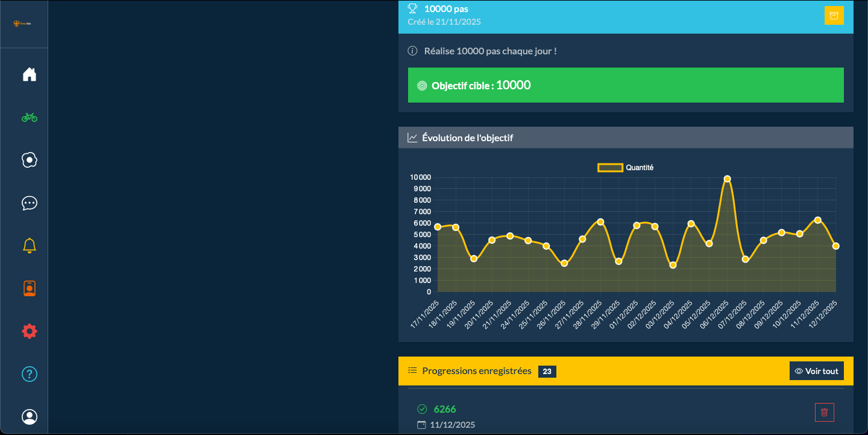Click the 12/12/2025 last data point

pyautogui.click(x=835, y=246)
